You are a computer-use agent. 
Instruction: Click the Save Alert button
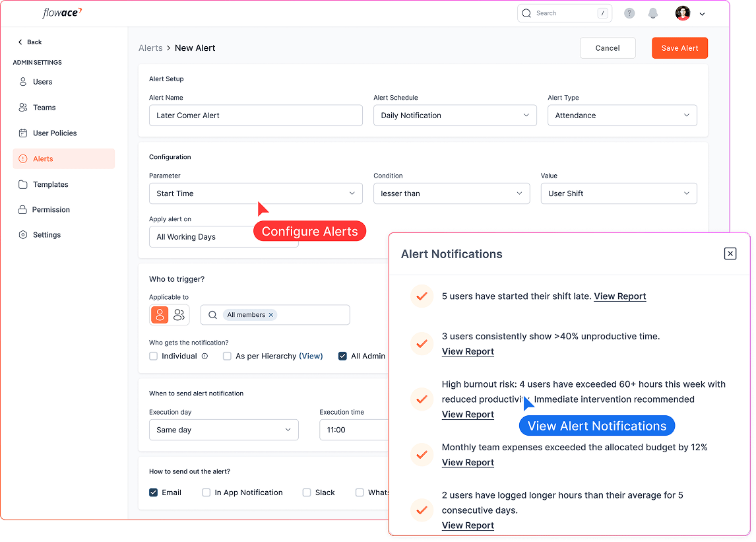(679, 48)
